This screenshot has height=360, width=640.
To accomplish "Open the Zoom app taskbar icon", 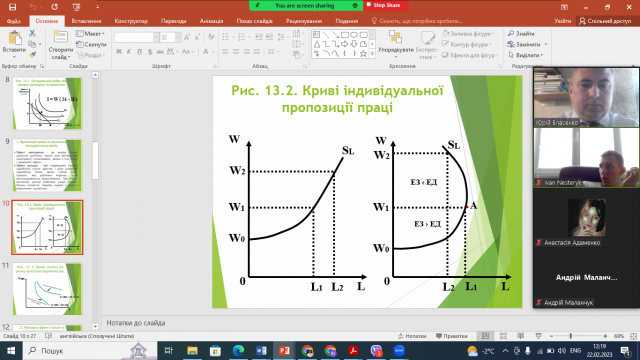I will (399, 351).
